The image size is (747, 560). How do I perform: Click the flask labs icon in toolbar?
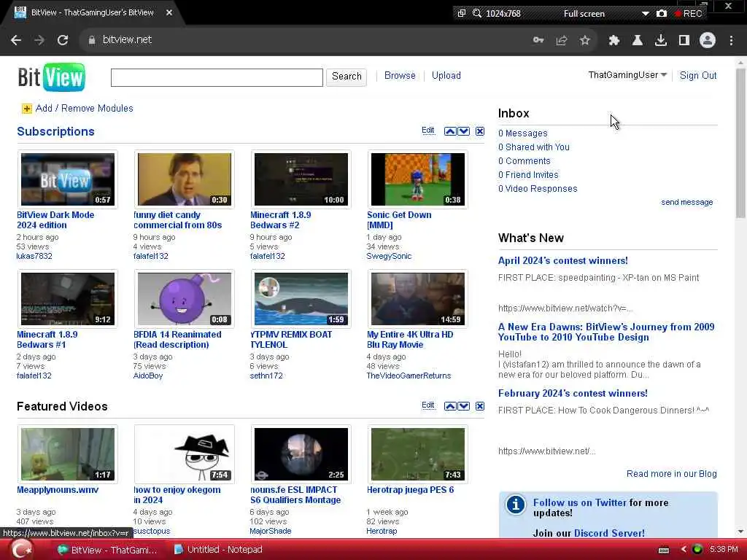pyautogui.click(x=637, y=40)
